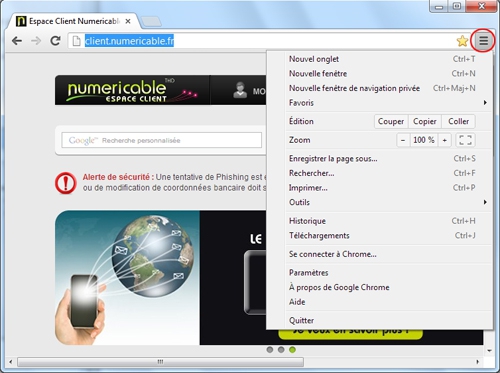
Task: Click the horizontal scrollbar right arrow
Action: click(478, 362)
